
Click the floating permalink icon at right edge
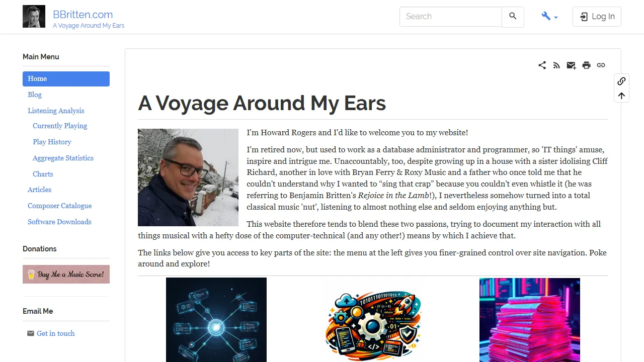click(x=621, y=81)
